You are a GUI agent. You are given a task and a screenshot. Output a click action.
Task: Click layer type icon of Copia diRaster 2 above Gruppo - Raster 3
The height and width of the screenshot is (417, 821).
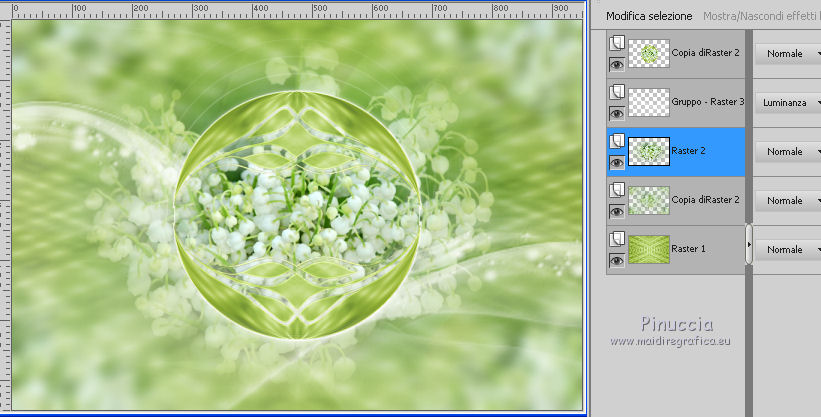(x=617, y=43)
